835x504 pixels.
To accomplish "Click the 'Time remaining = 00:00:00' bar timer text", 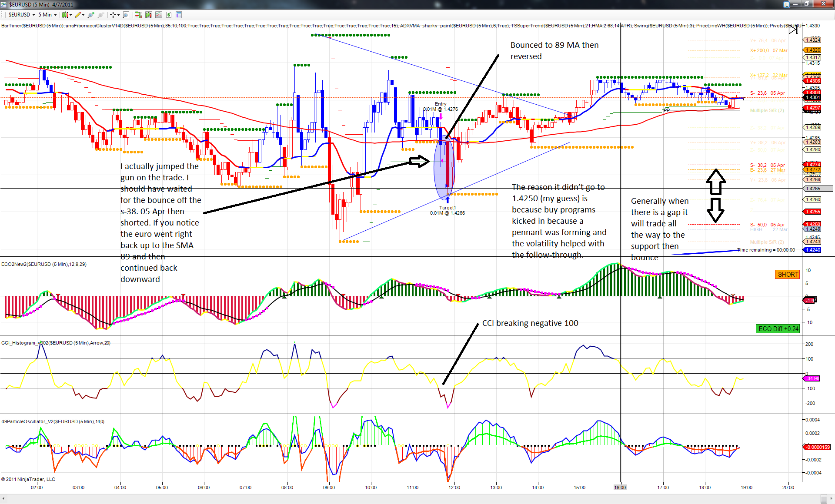I will (766, 250).
